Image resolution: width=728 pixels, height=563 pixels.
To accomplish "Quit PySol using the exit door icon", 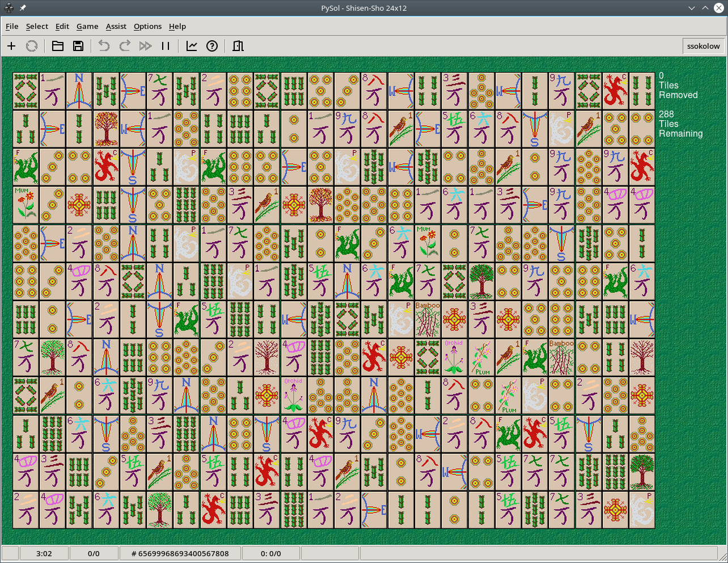I will coord(238,46).
